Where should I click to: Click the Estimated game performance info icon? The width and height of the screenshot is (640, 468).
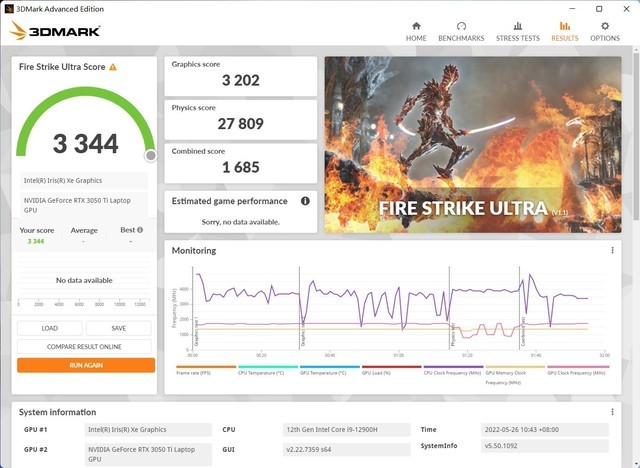pos(305,201)
